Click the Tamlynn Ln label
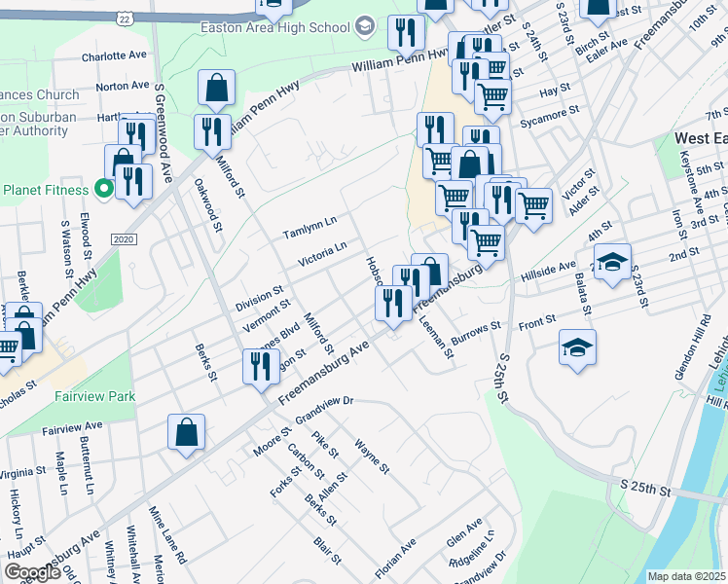 click(x=309, y=227)
